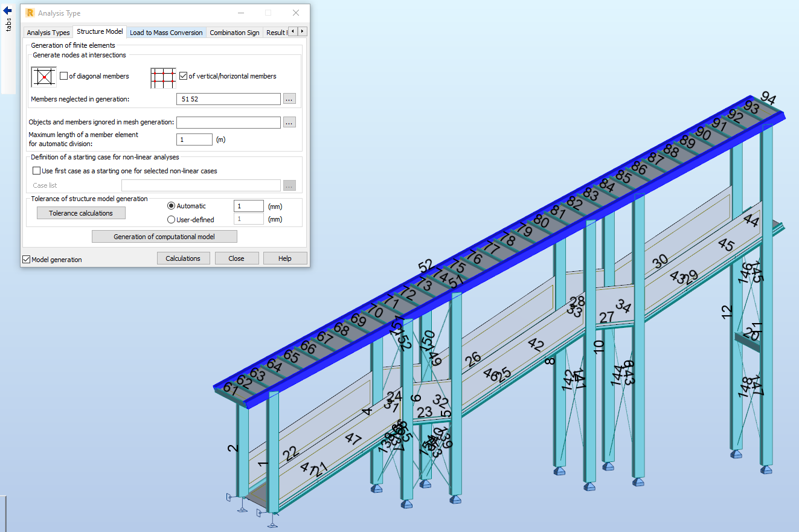Open the Load to Mass Conversion tab

(166, 32)
